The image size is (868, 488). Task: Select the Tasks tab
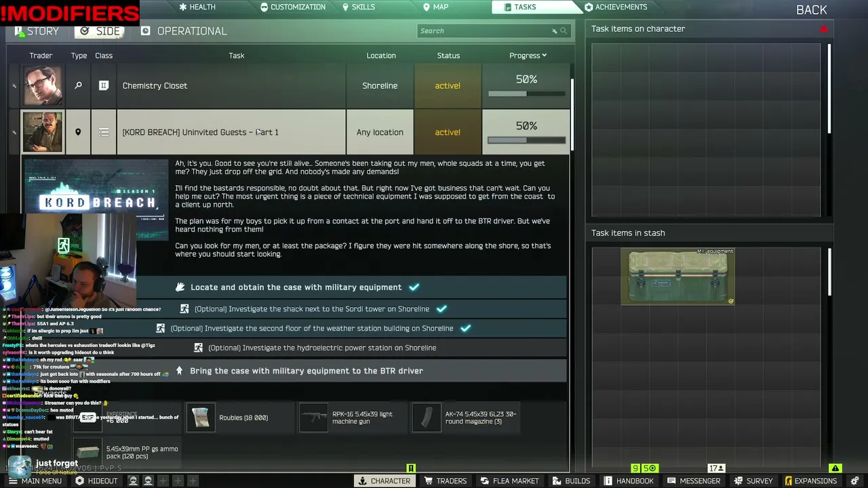520,7
